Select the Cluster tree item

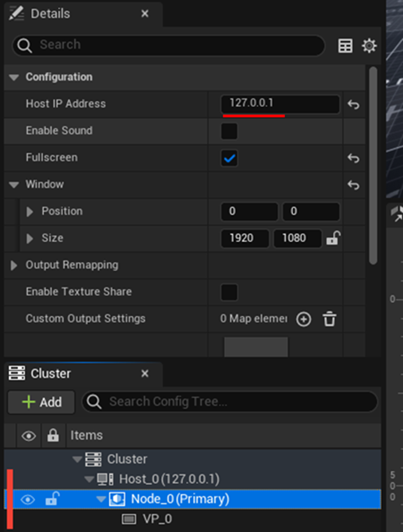(127, 459)
